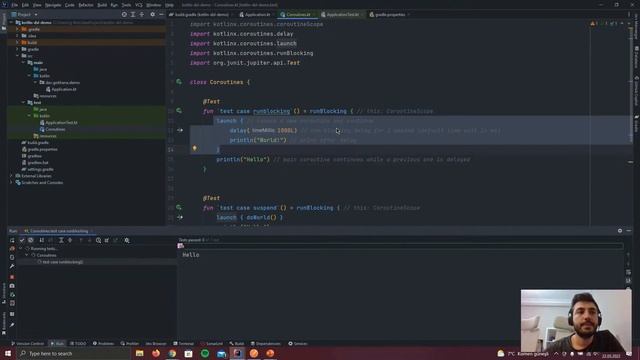Open Firefox from the taskbar
Image resolution: width=640 pixels, height=360 pixels.
[x=156, y=353]
